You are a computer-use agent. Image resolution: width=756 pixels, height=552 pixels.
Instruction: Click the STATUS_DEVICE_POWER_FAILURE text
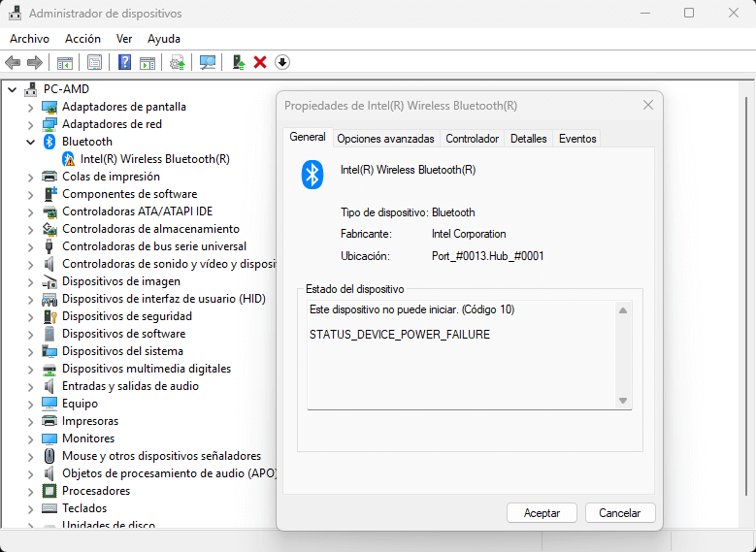tap(400, 335)
